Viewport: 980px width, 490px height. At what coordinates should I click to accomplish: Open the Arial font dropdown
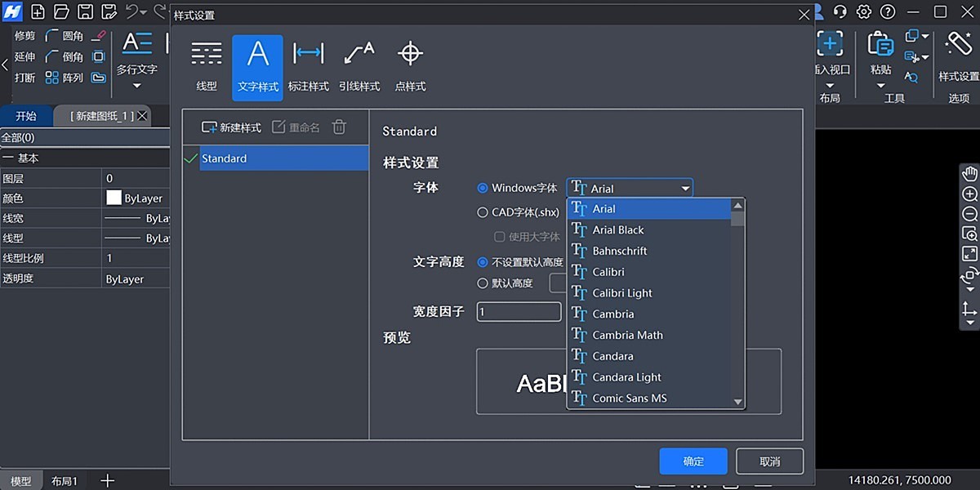click(684, 187)
